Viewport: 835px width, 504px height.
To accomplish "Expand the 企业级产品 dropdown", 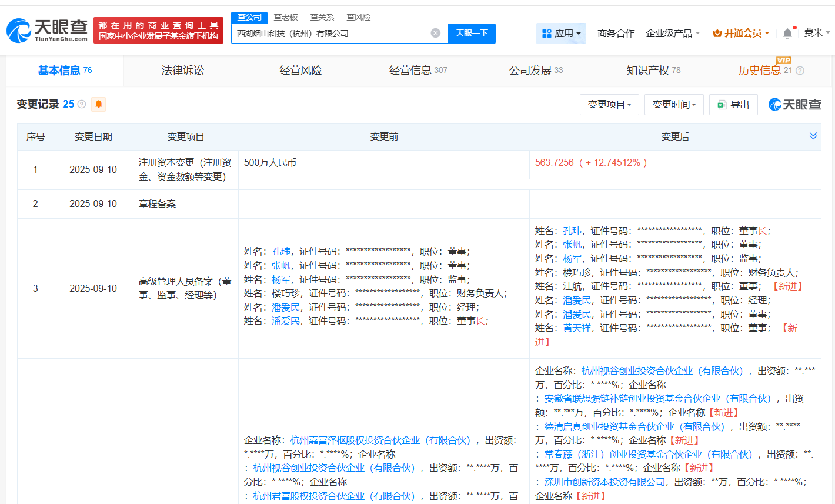I will [x=672, y=33].
